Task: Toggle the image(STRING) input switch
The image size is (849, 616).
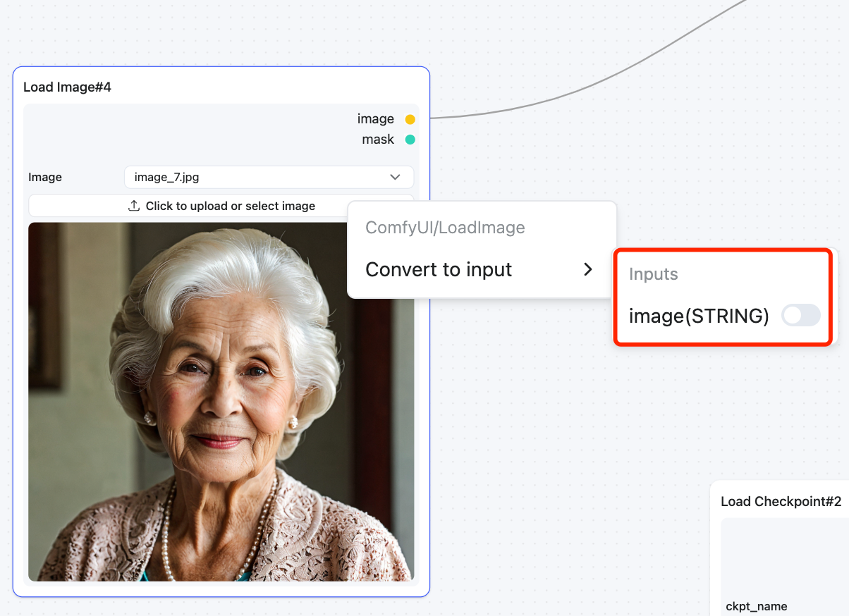Action: pyautogui.click(x=801, y=316)
